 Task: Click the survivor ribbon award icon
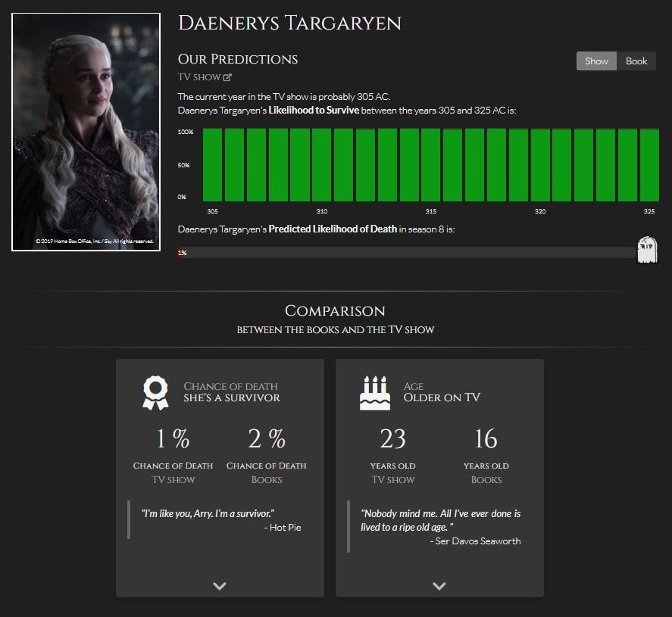click(x=155, y=393)
